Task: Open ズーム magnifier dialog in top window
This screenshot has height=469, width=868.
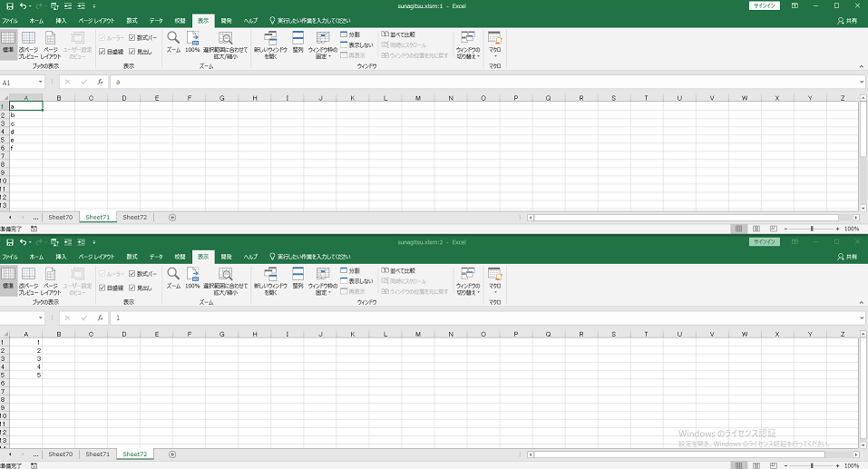Action: click(x=173, y=43)
